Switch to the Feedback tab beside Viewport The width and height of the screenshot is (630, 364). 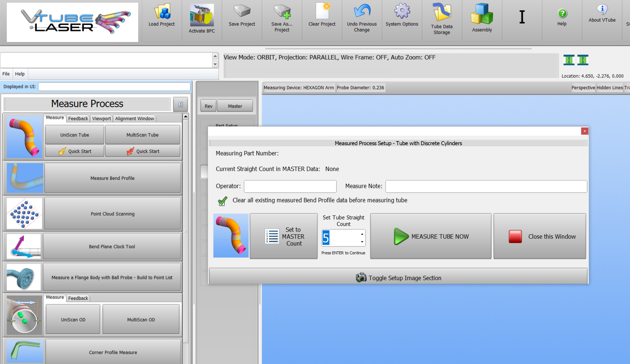pyautogui.click(x=78, y=118)
